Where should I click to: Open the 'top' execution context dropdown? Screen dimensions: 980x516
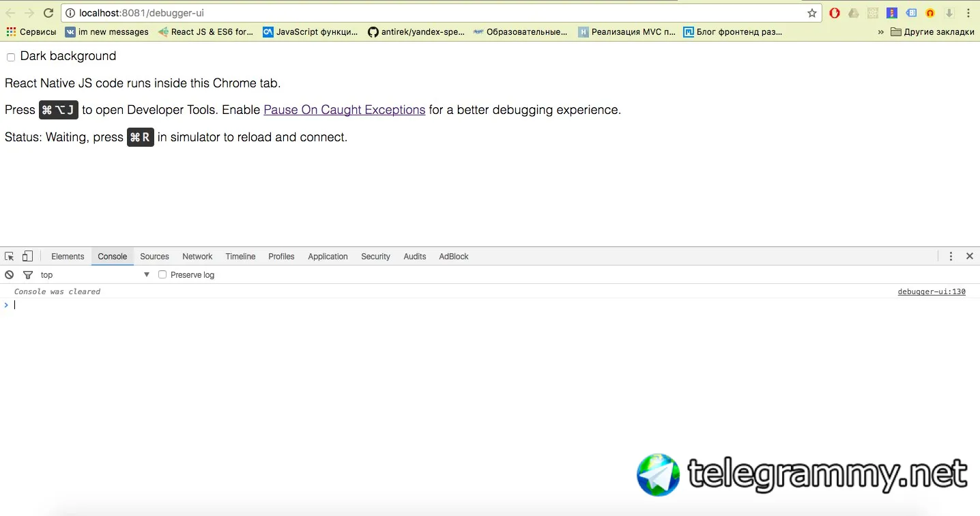click(x=95, y=275)
